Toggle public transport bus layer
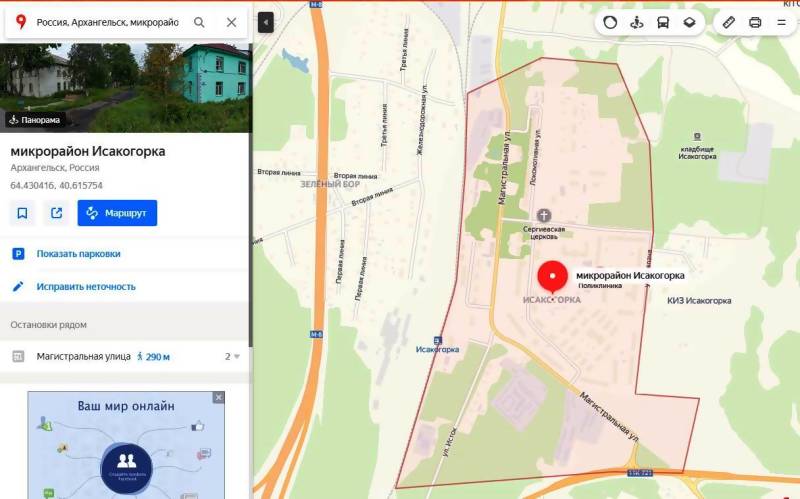 (x=663, y=22)
